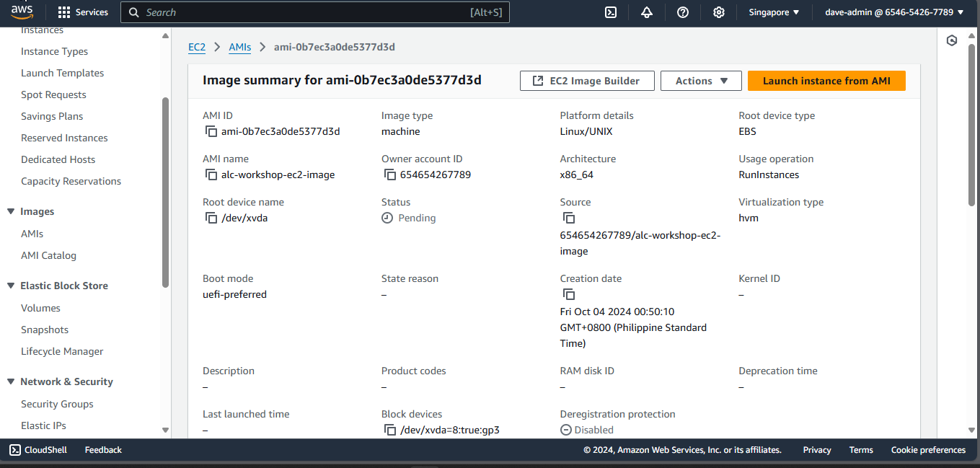Click Launch instance from AMI button
Screen dimensions: 980x468
[826, 81]
